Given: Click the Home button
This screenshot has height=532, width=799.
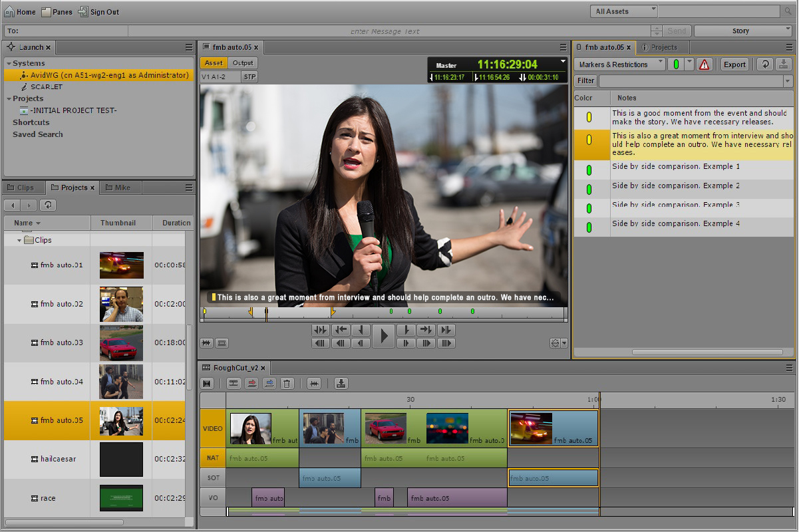Looking at the screenshot, I should click(x=21, y=12).
